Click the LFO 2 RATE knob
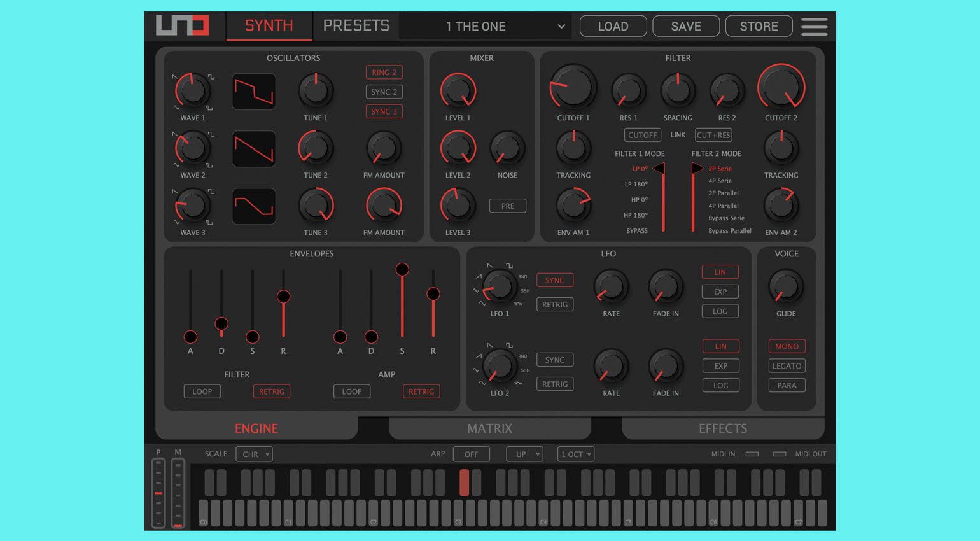Screen dimensions: 980x541 point(611,365)
